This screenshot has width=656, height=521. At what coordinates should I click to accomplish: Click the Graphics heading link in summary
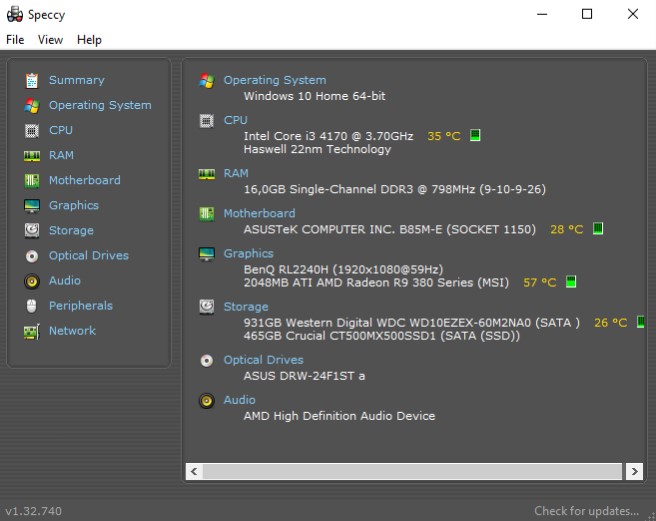[249, 254]
